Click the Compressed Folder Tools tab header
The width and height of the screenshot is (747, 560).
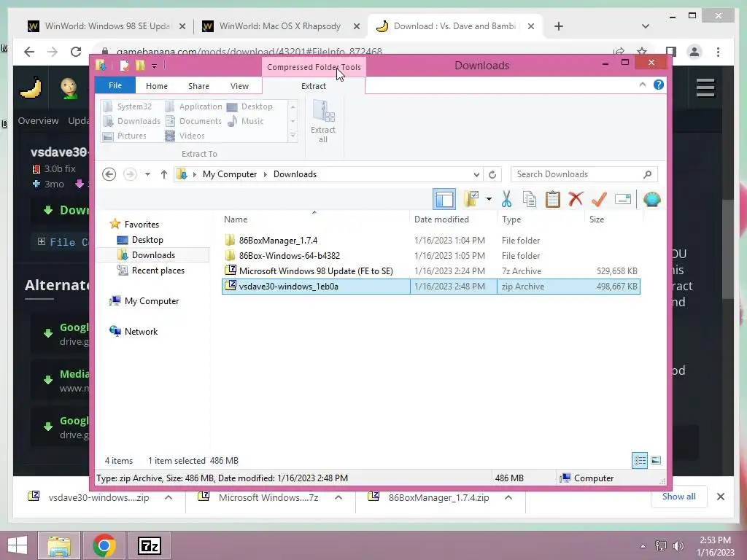pos(314,67)
